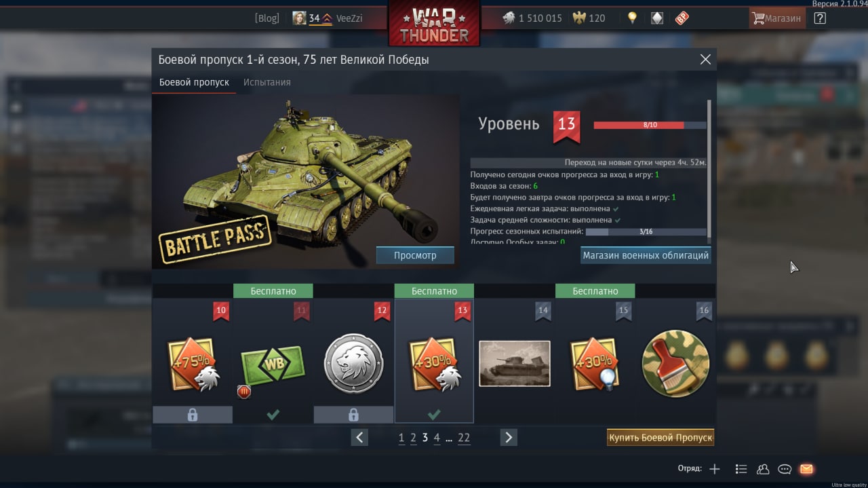Image resolution: width=868 pixels, height=488 pixels.
Task: Jump to rewards page 22
Action: coord(464,438)
